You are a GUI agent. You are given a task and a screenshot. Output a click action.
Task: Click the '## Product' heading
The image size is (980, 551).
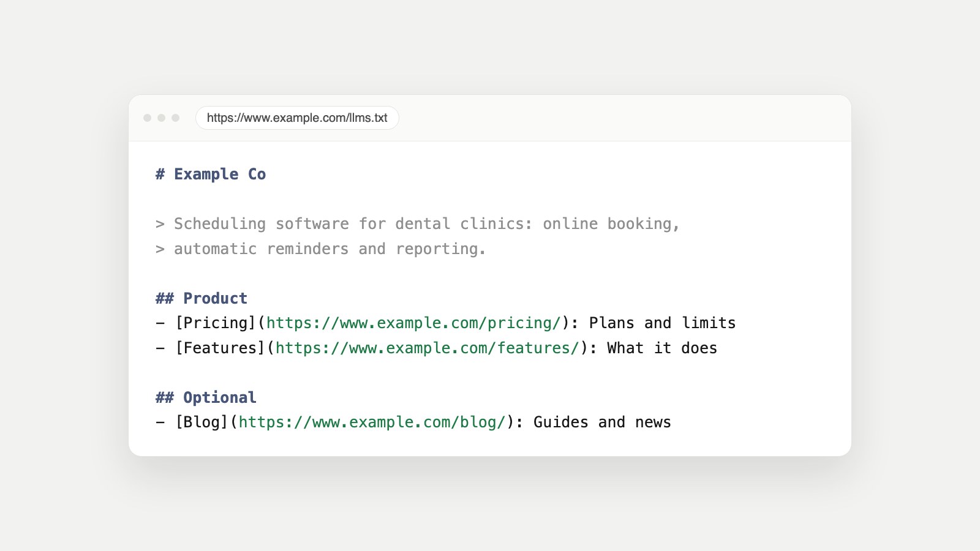[x=202, y=298]
